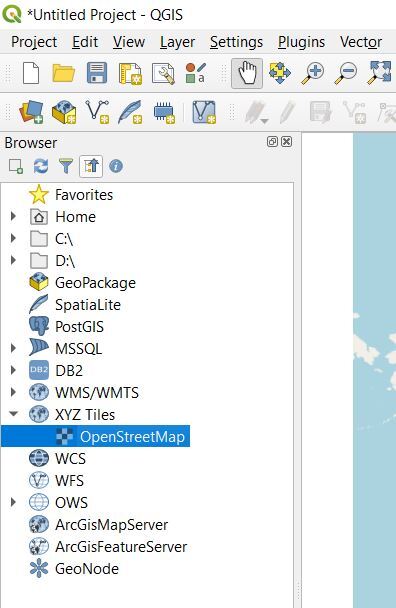Viewport: 396px width, 608px height.
Task: Expand the D:\ drive node
Action: (x=13, y=260)
